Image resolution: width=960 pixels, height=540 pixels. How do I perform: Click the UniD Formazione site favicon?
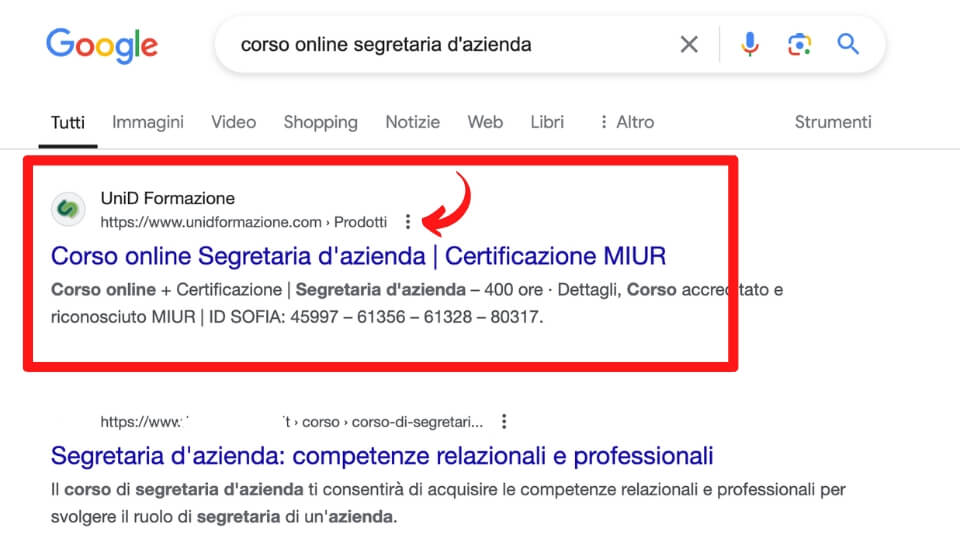point(68,209)
